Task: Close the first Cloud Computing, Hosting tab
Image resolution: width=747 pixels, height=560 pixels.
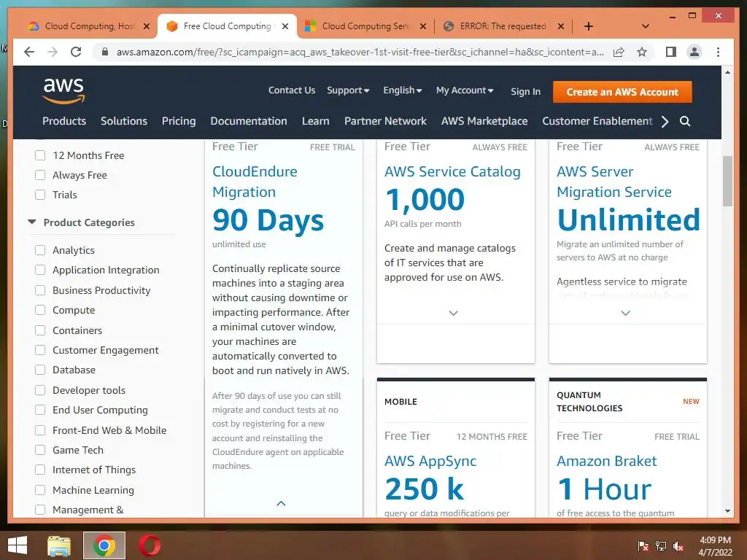Action: click(x=147, y=26)
